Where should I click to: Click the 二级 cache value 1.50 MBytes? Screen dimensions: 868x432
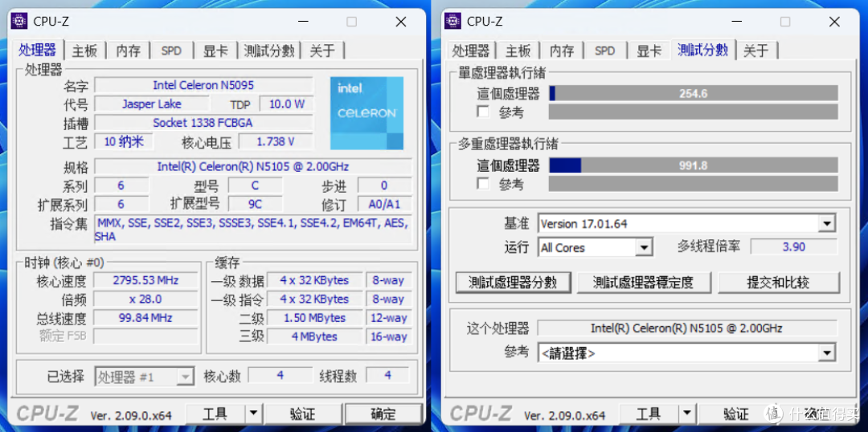coord(314,318)
